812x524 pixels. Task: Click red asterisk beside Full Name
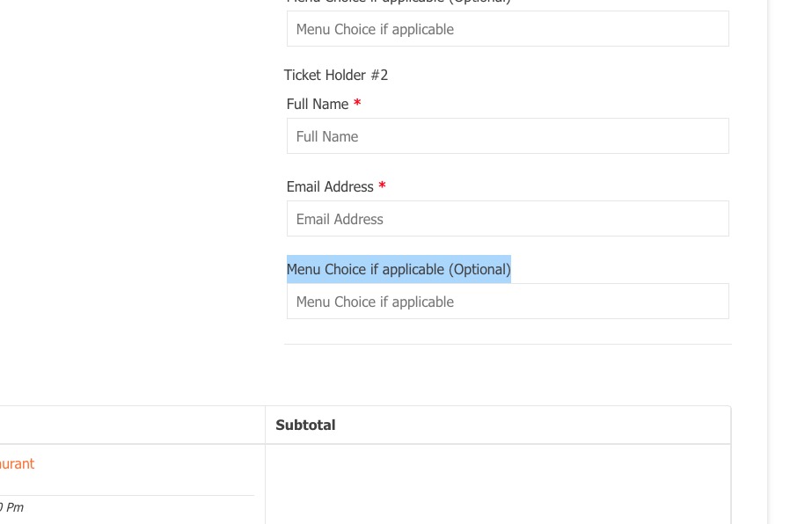click(x=357, y=104)
